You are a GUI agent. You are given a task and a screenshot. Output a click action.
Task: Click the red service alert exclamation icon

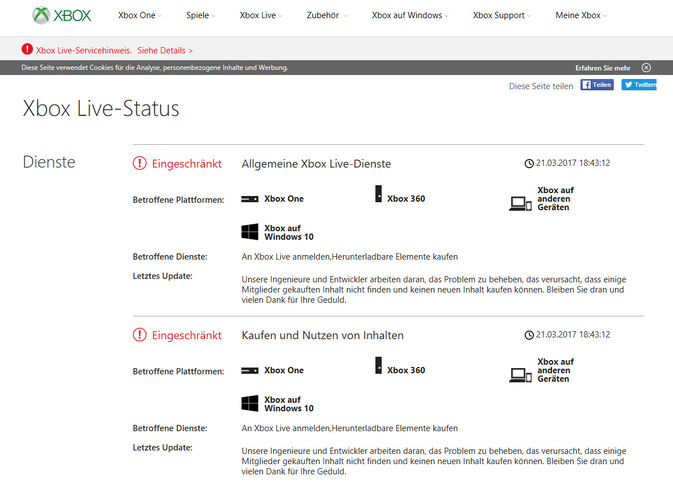coord(27,49)
